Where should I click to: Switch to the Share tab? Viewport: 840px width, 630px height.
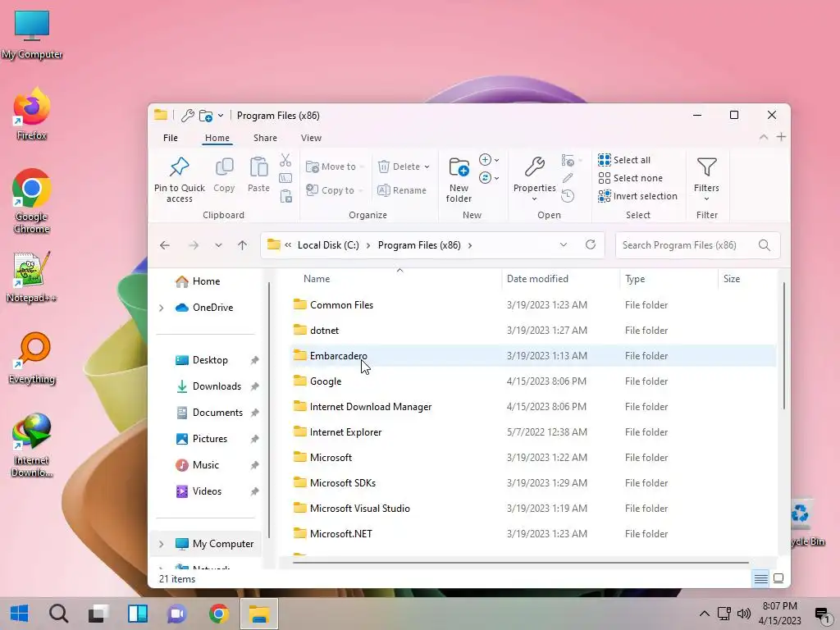[265, 138]
